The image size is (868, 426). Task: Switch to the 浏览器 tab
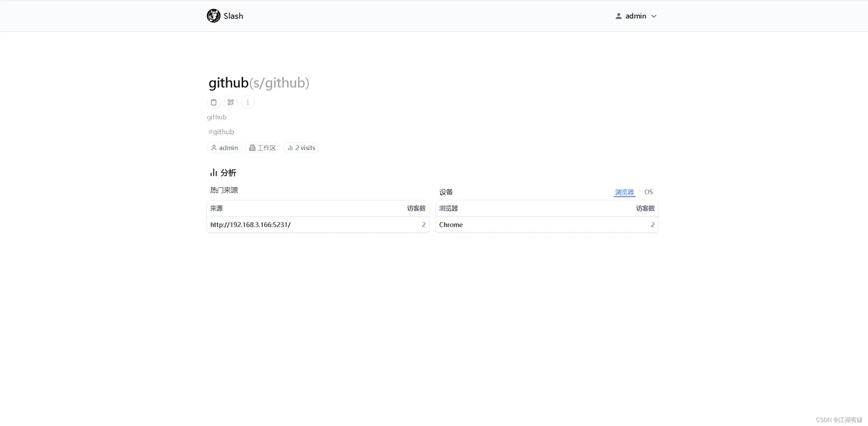click(624, 192)
